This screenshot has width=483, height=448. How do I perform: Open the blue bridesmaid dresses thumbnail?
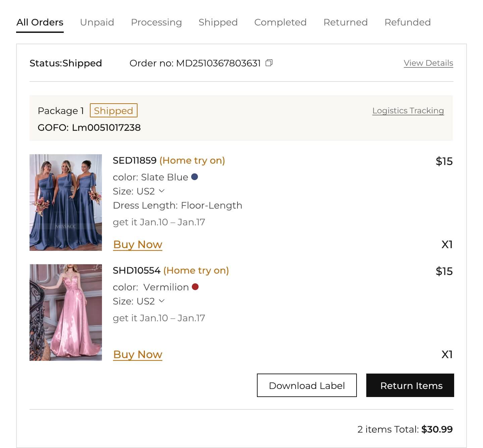click(66, 203)
